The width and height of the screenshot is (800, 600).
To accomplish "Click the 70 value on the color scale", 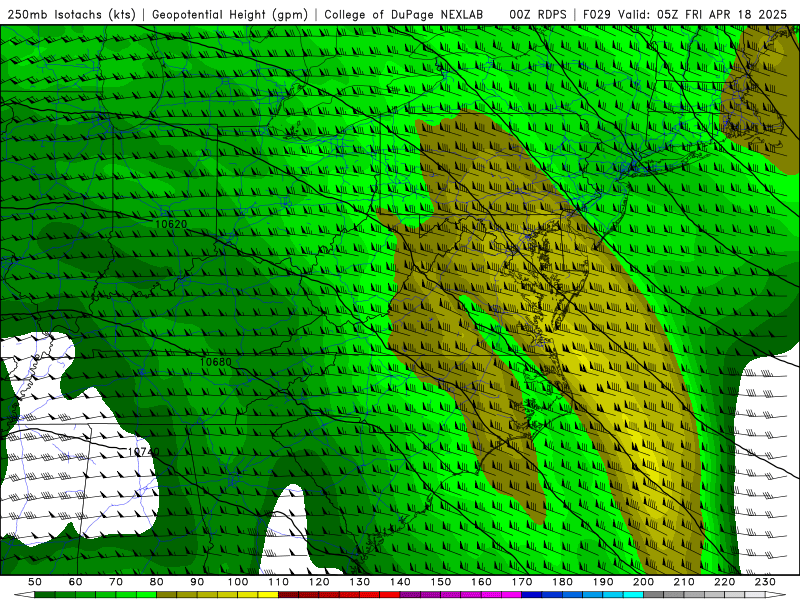I will (x=116, y=582).
